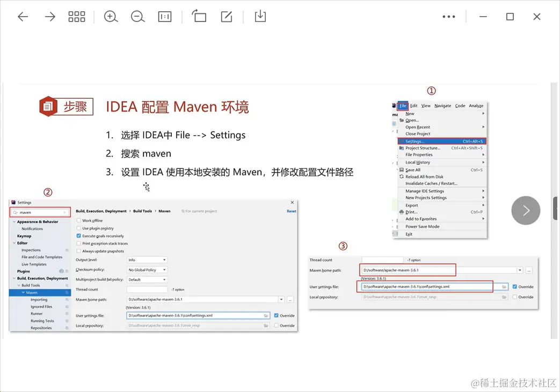The height and width of the screenshot is (392, 560).
Task: Click the vertical scrollbar handle of the viewer
Action: [556, 208]
